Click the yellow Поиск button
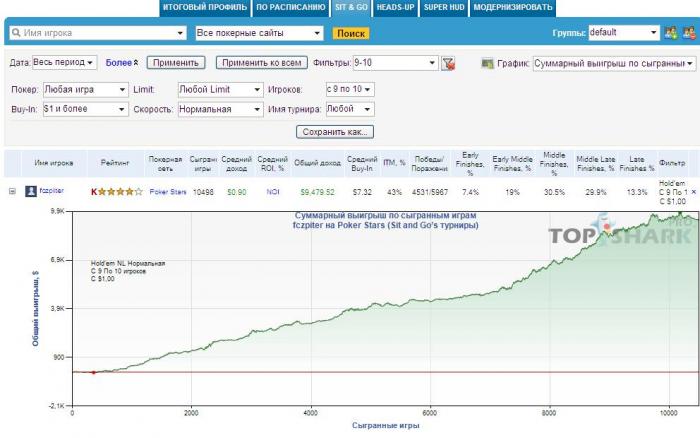This screenshot has height=438, width=700. [x=351, y=33]
